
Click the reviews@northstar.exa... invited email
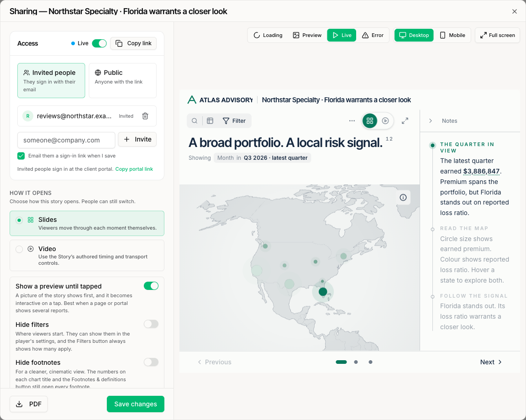coord(74,116)
